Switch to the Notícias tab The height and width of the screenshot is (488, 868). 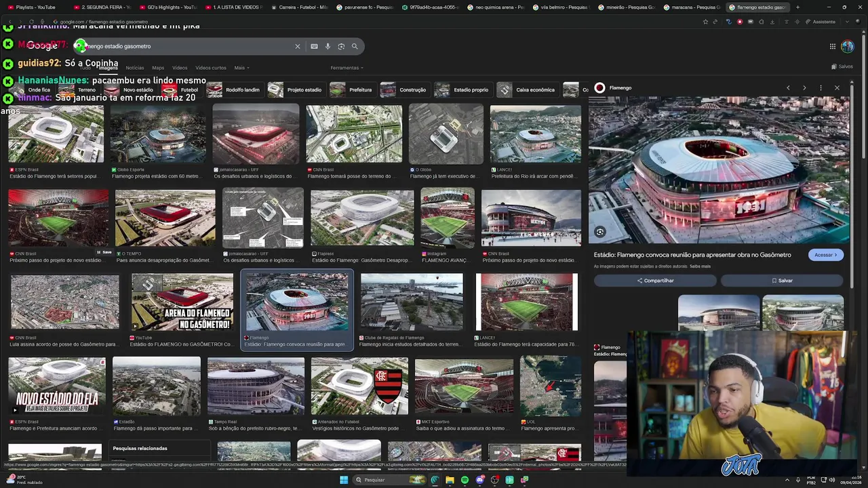point(134,68)
